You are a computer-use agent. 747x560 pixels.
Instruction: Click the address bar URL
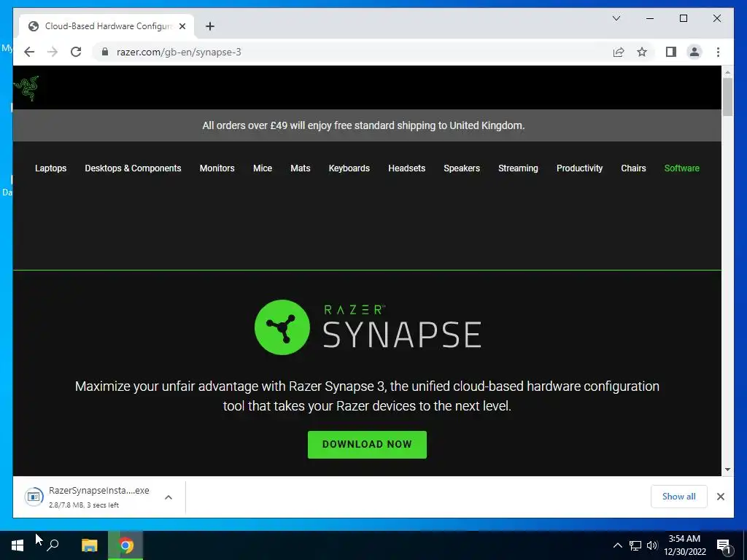[x=179, y=52]
